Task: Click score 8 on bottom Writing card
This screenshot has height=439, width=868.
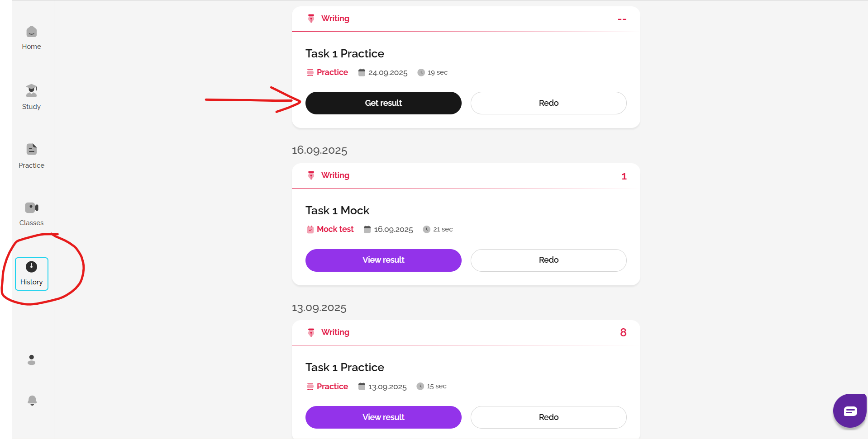Action: point(623,333)
